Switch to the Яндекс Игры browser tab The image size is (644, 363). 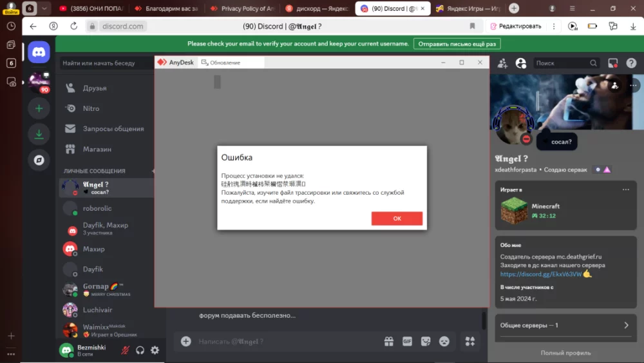(468, 8)
